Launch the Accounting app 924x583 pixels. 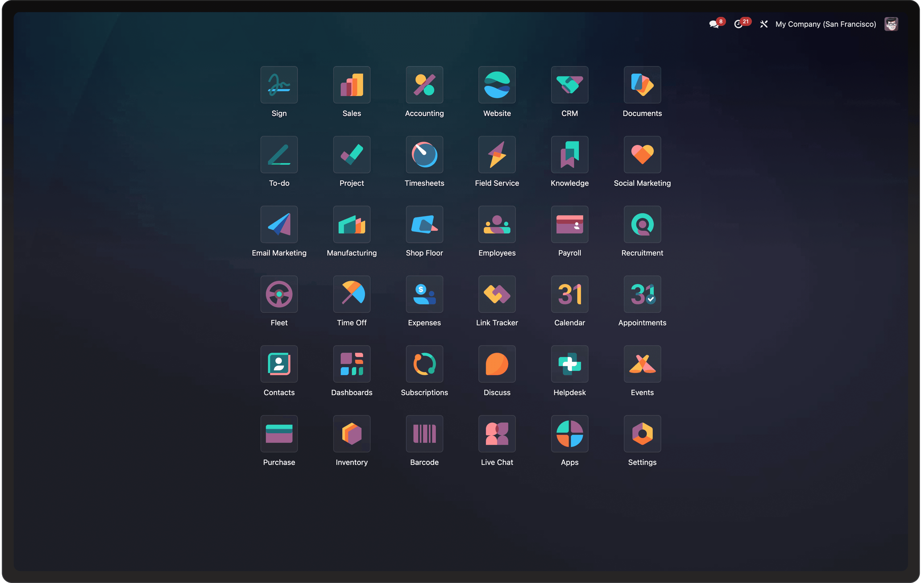pos(424,85)
